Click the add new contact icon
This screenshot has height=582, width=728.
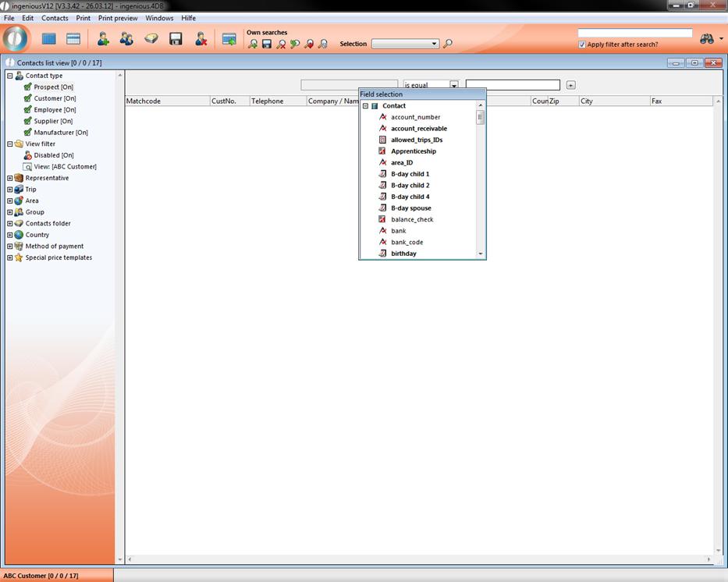pos(102,39)
